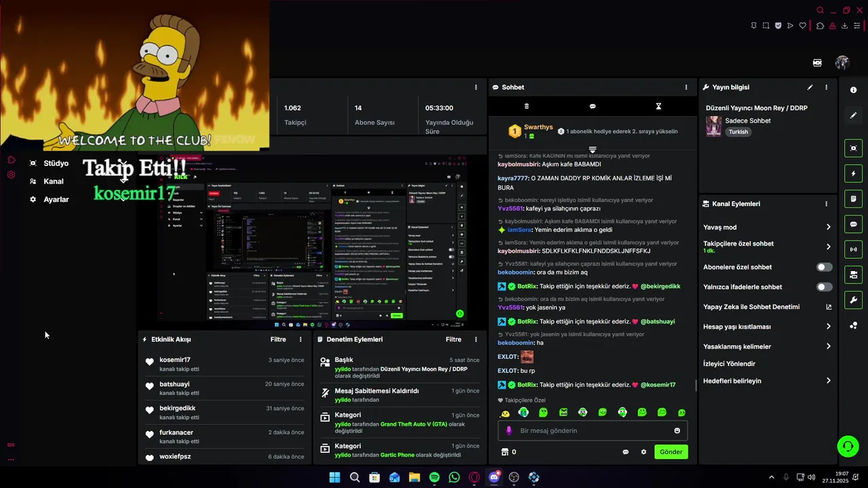Click the hourglass icon in Sohbet toolbar
The height and width of the screenshot is (488, 868).
tap(658, 106)
